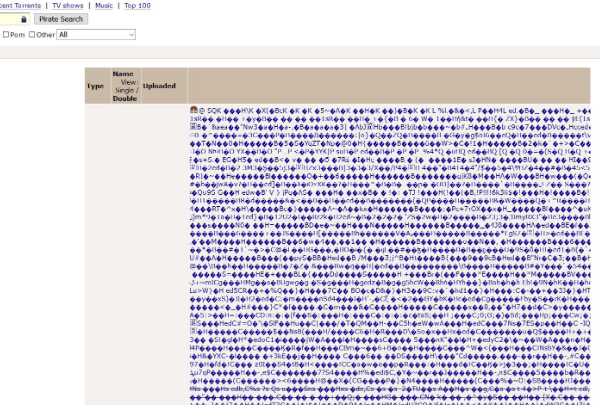The width and height of the screenshot is (600, 405).
Task: Click the lock icon in the search field
Action: click(x=24, y=19)
